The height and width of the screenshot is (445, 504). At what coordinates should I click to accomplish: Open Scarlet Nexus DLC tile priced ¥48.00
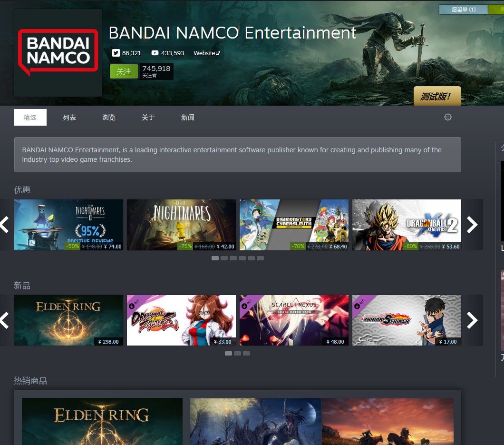tap(294, 320)
